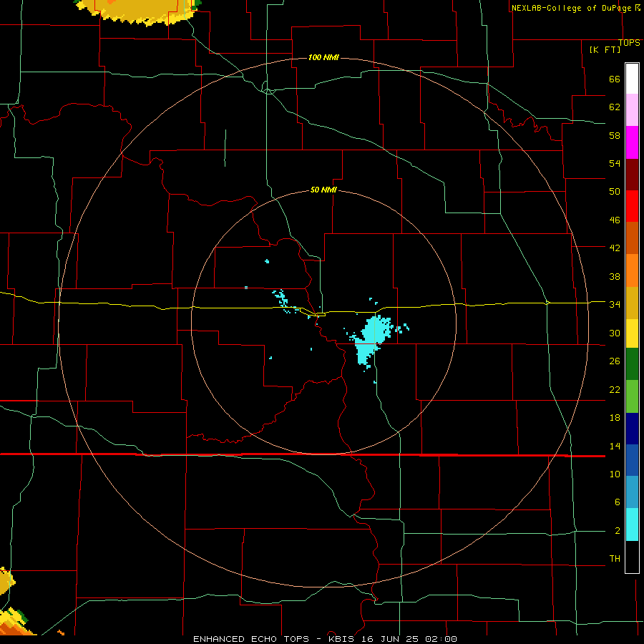The image size is (644, 644).
Task: Click the dark green legend swatch
Action: pos(632,364)
